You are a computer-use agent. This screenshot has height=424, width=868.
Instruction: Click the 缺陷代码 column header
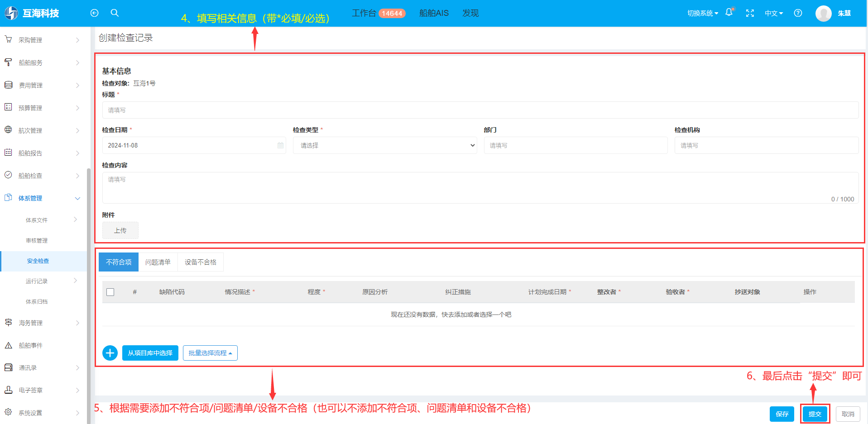click(x=172, y=292)
